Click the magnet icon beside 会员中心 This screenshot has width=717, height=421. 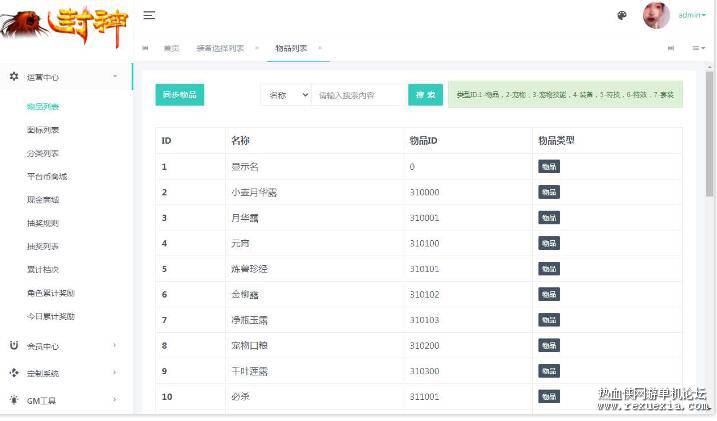(x=14, y=346)
